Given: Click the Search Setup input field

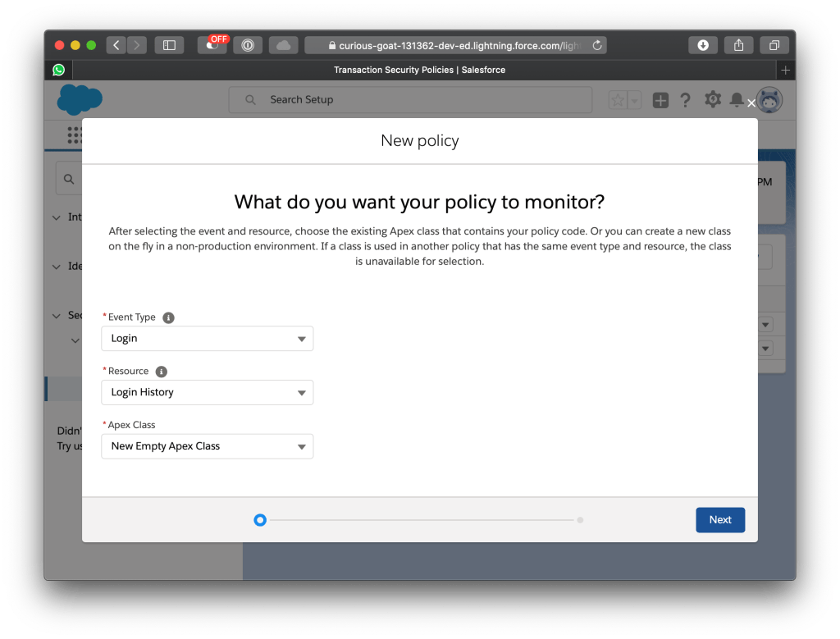Looking at the screenshot, I should [x=410, y=100].
